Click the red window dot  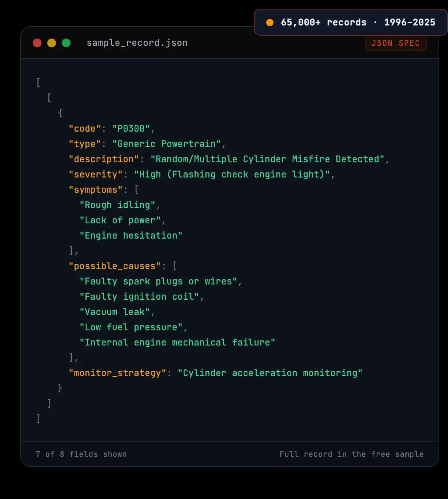click(37, 43)
